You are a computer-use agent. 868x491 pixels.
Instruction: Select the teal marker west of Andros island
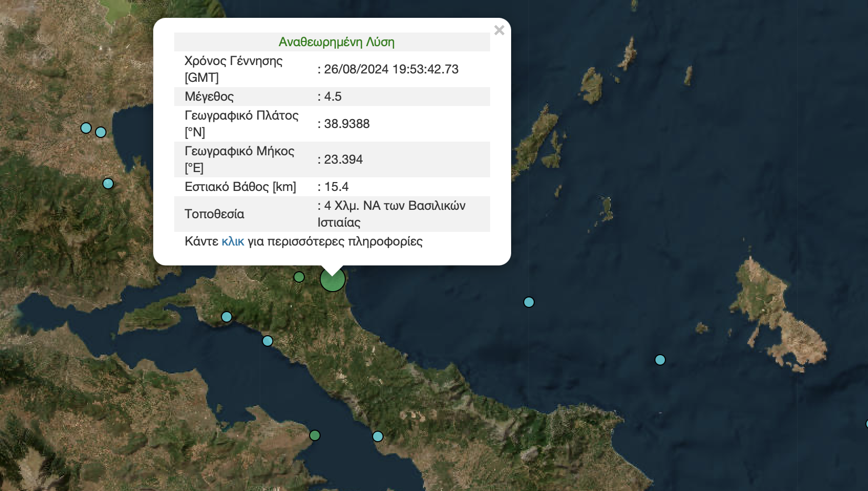click(x=660, y=359)
